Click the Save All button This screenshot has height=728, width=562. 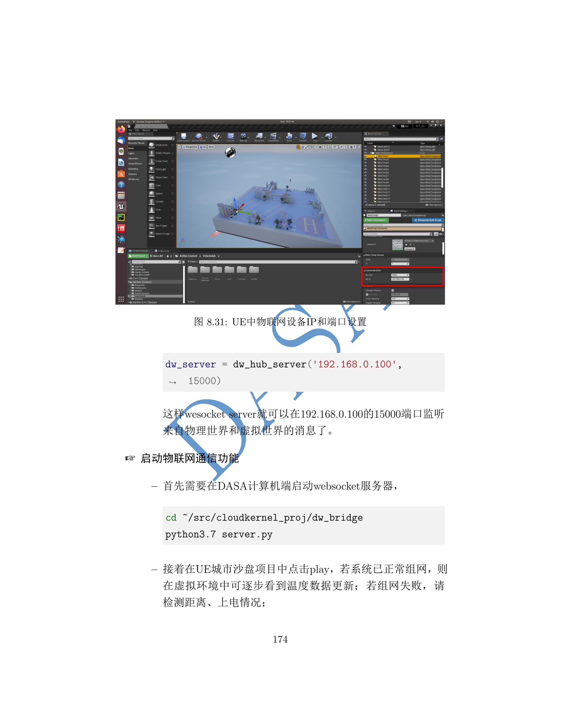[157, 256]
